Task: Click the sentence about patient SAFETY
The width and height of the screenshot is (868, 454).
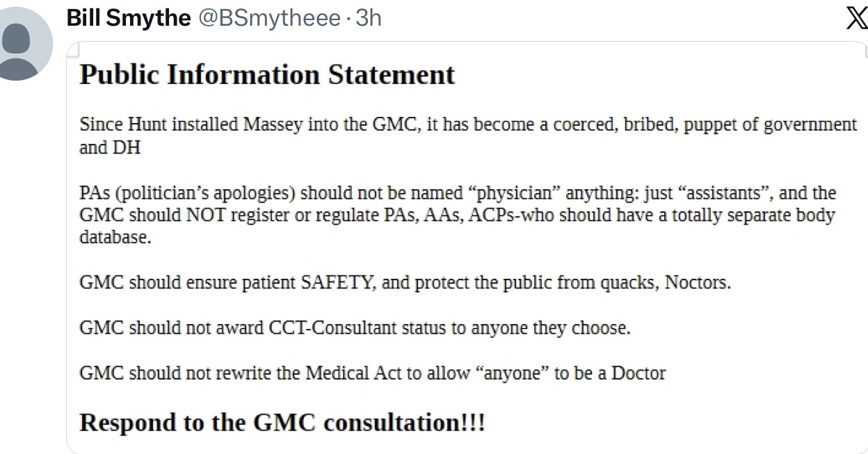Action: pos(405,283)
